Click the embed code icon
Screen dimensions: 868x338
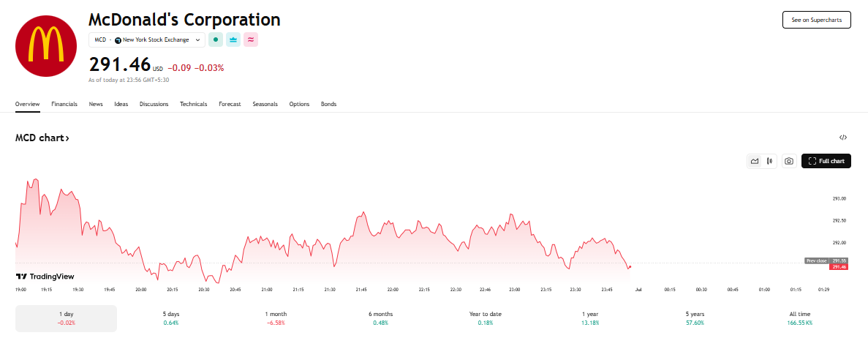[843, 138]
